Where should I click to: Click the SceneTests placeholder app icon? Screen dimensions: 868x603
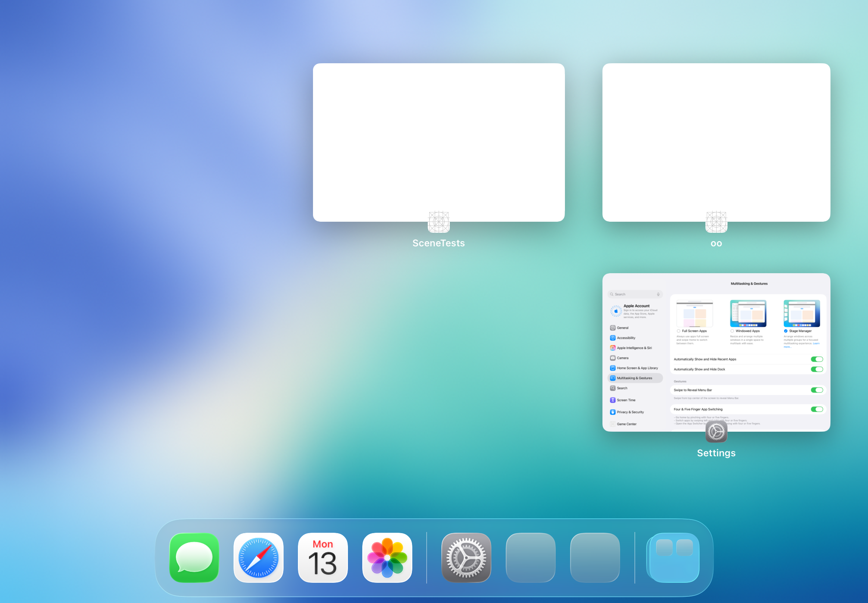438,222
